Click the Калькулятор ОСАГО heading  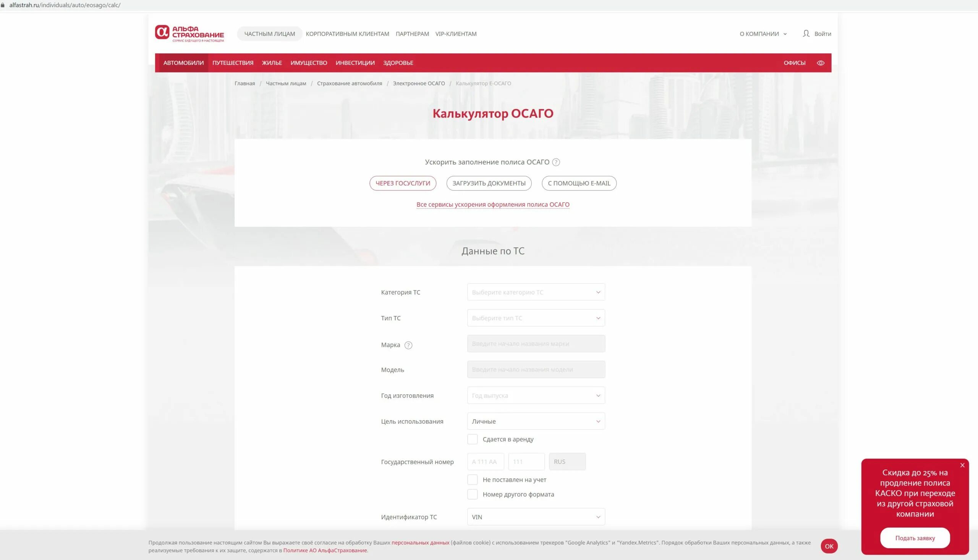[493, 113]
